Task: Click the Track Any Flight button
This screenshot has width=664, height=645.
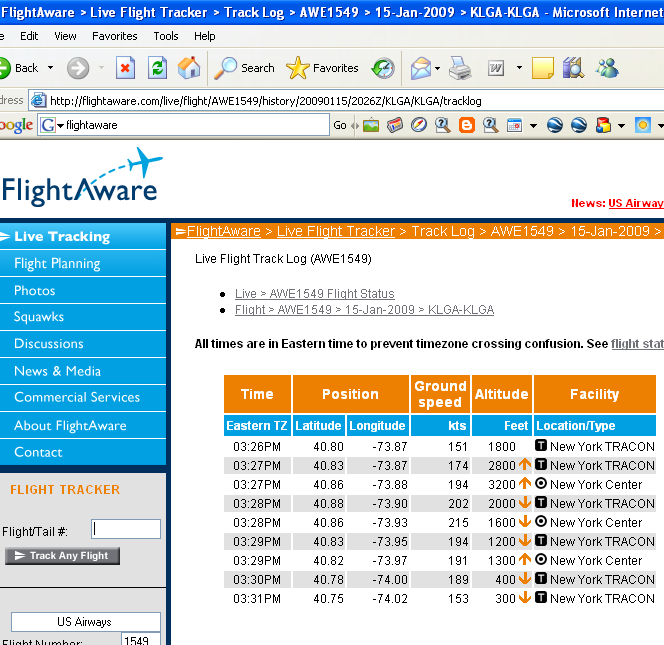Action: point(62,556)
